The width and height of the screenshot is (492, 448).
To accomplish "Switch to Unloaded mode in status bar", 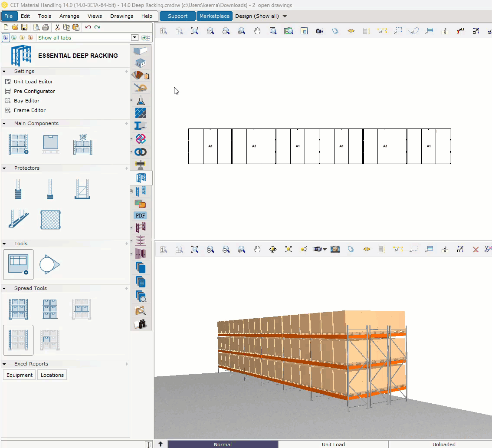I will click(444, 444).
